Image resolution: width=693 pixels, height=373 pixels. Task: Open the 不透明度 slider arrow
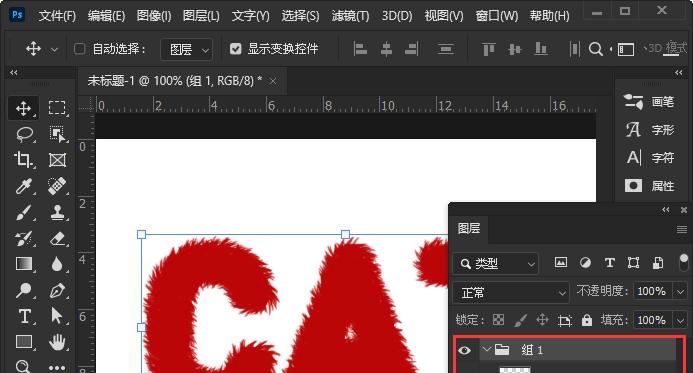680,292
